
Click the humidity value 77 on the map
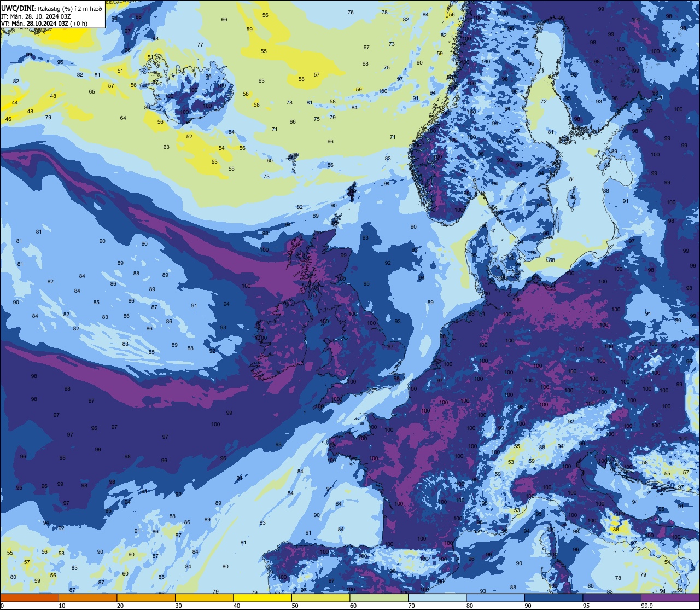click(x=200, y=45)
